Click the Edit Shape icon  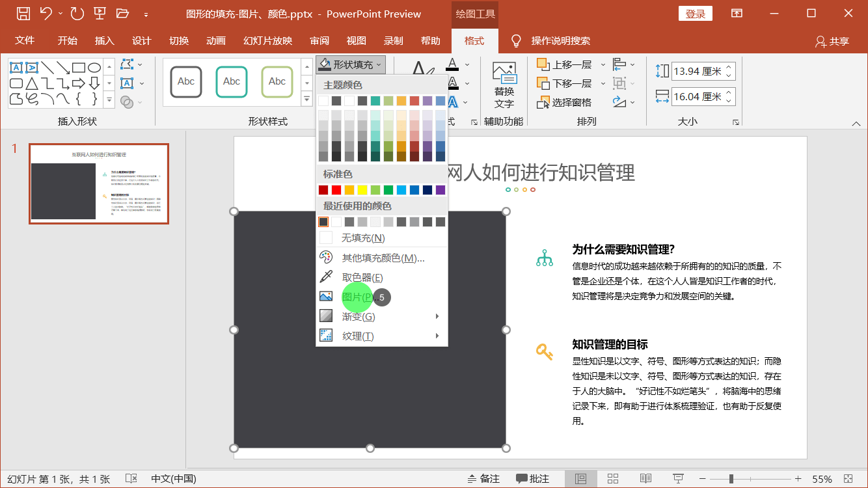pos(128,64)
